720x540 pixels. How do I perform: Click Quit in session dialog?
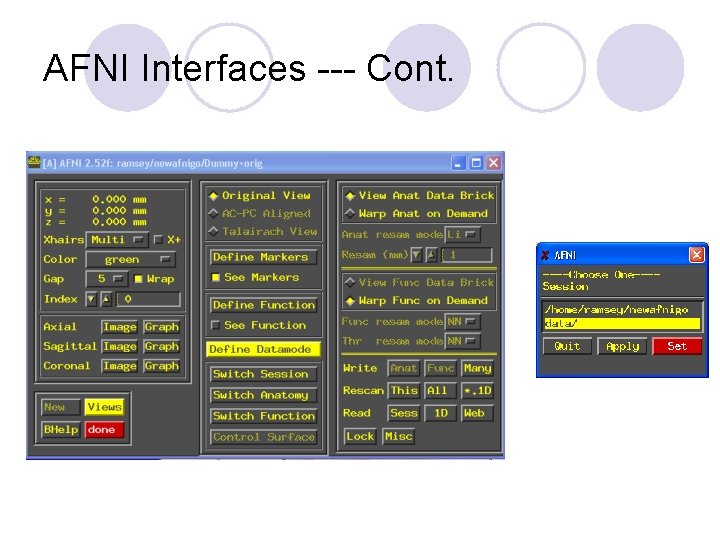[567, 346]
